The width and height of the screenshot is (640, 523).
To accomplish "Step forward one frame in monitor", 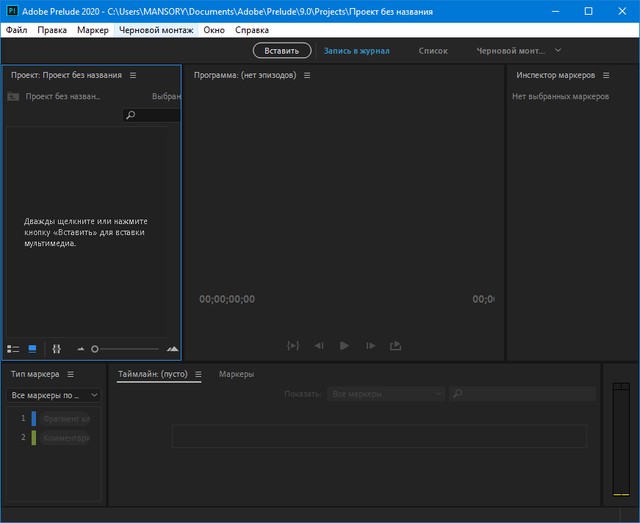I will pyautogui.click(x=370, y=345).
